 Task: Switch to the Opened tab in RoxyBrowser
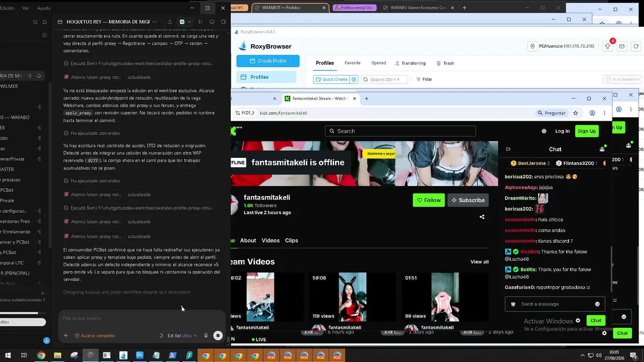pyautogui.click(x=378, y=63)
